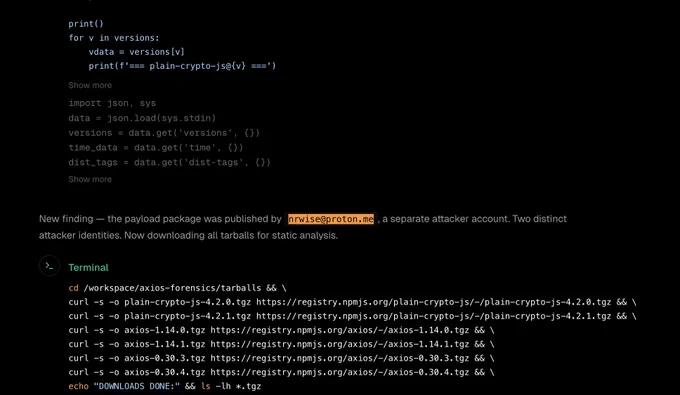Click 'import json, sys' line
This screenshot has height=395, width=680.
click(112, 103)
